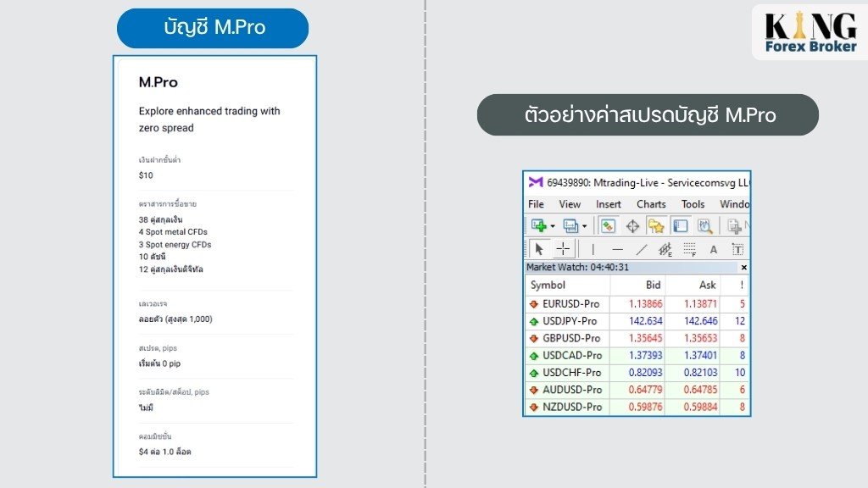Screen dimensions: 868x488
Task: Click the NZDUSD-Pro ask 0.59884
Action: point(701,407)
